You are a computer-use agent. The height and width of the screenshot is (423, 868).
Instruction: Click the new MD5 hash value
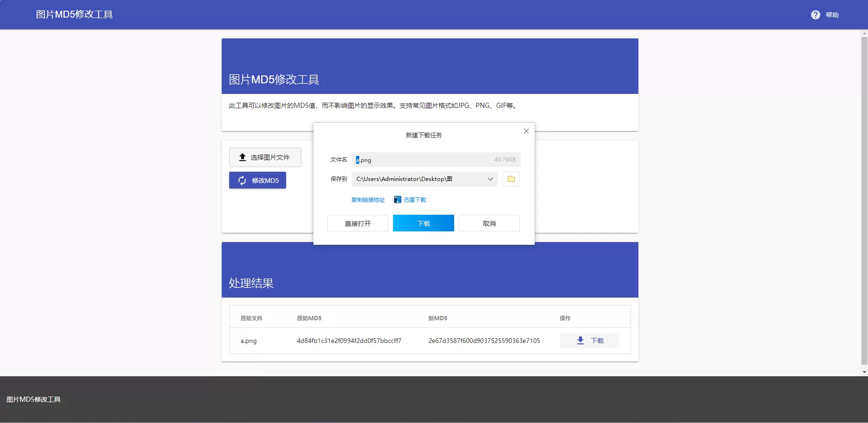point(484,341)
